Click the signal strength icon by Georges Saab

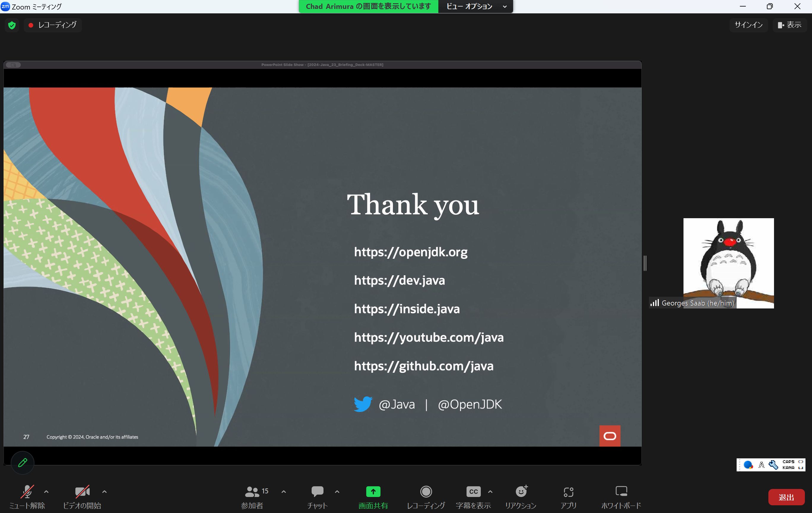[654, 303]
